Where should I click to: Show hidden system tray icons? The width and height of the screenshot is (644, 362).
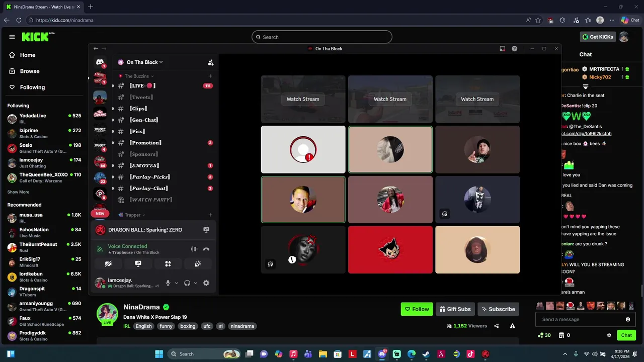click(565, 354)
